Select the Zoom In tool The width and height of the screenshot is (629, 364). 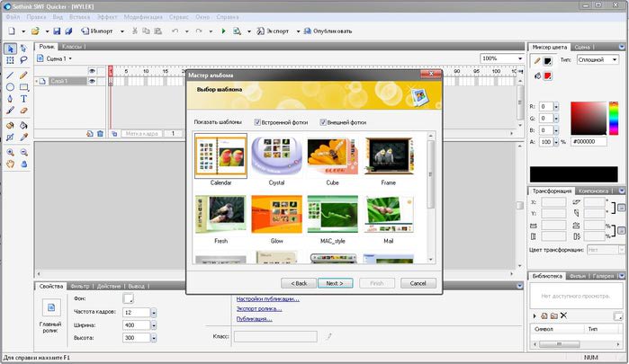pyautogui.click(x=11, y=152)
